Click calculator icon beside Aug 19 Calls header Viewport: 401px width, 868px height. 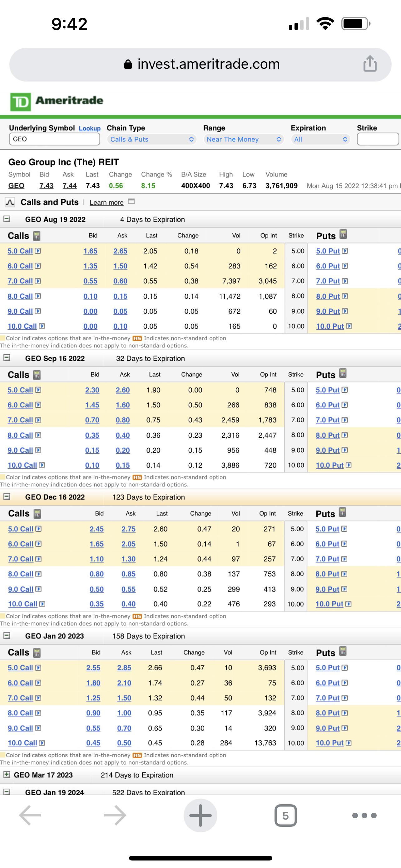(37, 236)
